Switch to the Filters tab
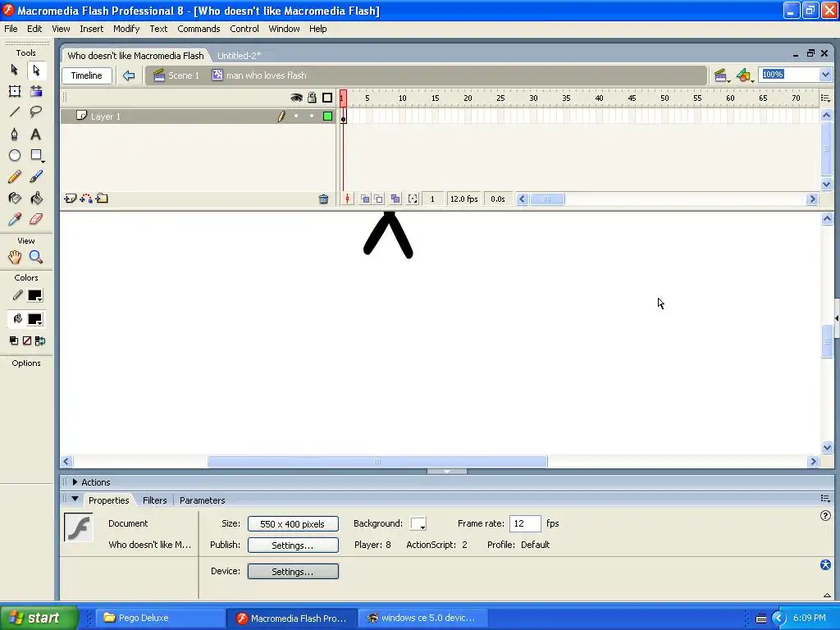The image size is (840, 630). click(155, 500)
